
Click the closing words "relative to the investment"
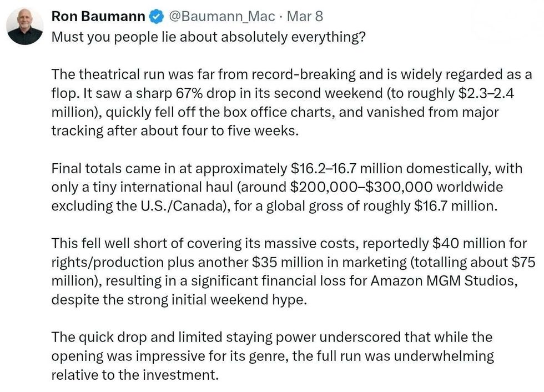point(132,375)
